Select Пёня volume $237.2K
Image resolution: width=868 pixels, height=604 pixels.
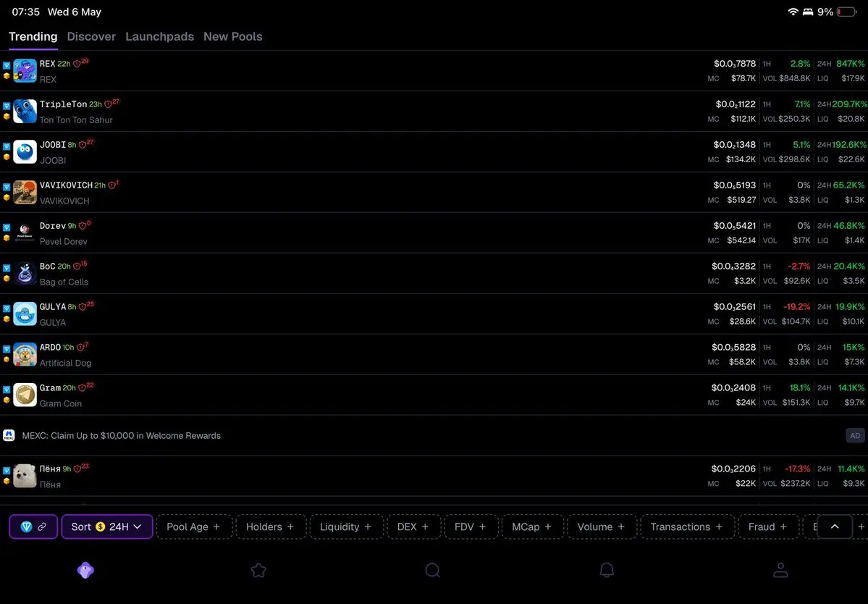pos(794,483)
